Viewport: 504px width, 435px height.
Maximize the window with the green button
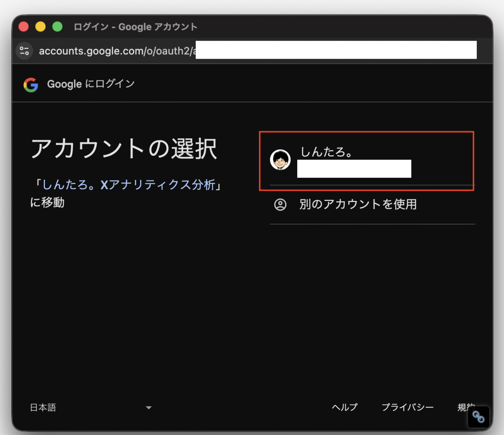(x=57, y=27)
